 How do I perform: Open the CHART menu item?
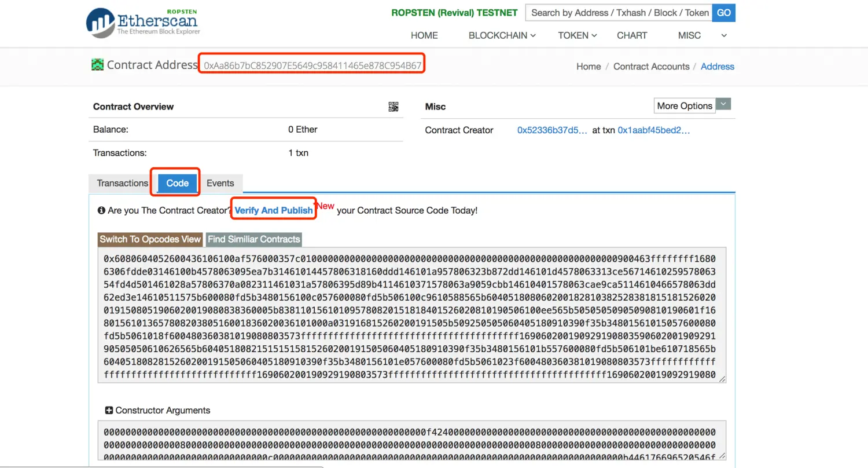632,35
